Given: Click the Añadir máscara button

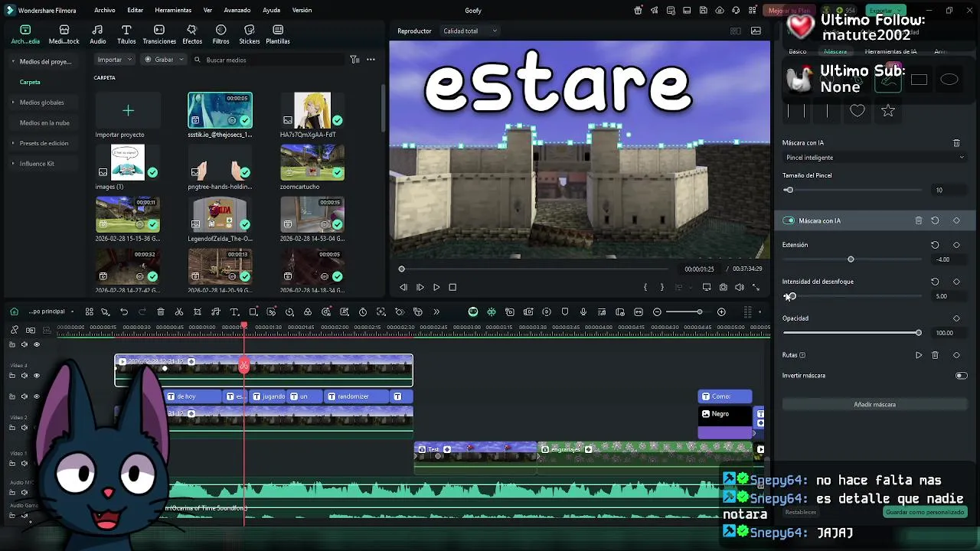Looking at the screenshot, I should [x=874, y=404].
